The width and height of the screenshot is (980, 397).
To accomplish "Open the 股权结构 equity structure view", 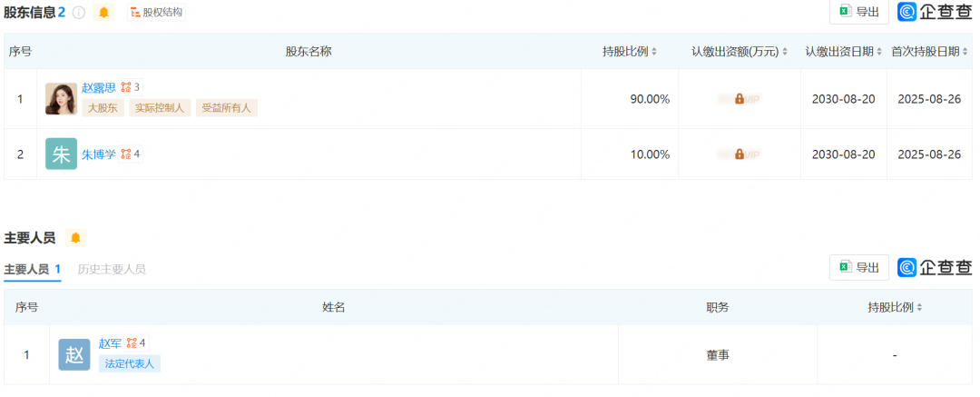I will pos(156,12).
